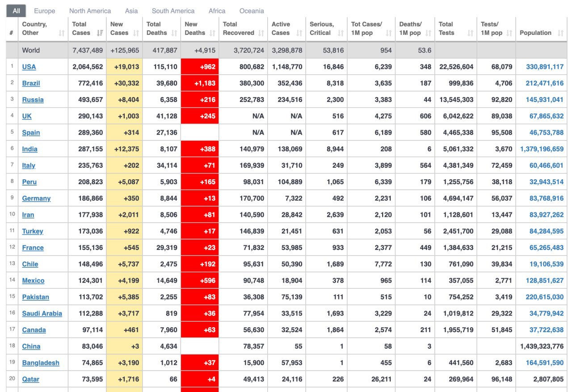This screenshot has height=392, width=572.
Task: Open the China country link
Action: click(31, 346)
